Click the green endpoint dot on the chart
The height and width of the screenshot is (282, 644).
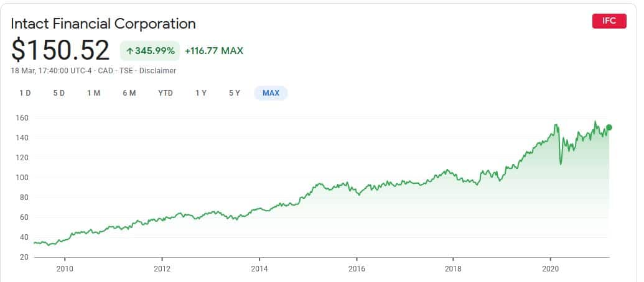(x=609, y=127)
